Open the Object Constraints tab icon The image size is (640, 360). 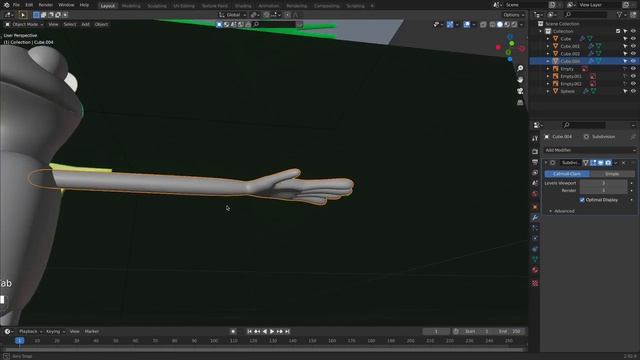(535, 249)
